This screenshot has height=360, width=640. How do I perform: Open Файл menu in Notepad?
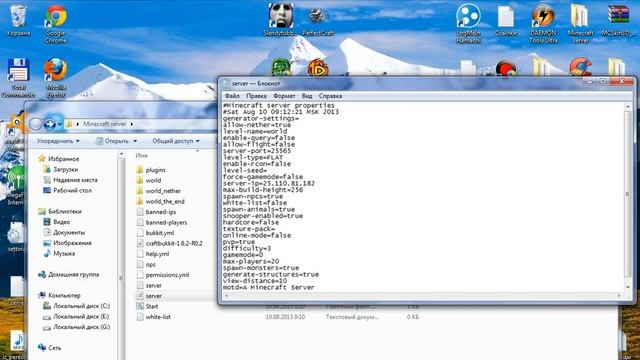pyautogui.click(x=232, y=96)
